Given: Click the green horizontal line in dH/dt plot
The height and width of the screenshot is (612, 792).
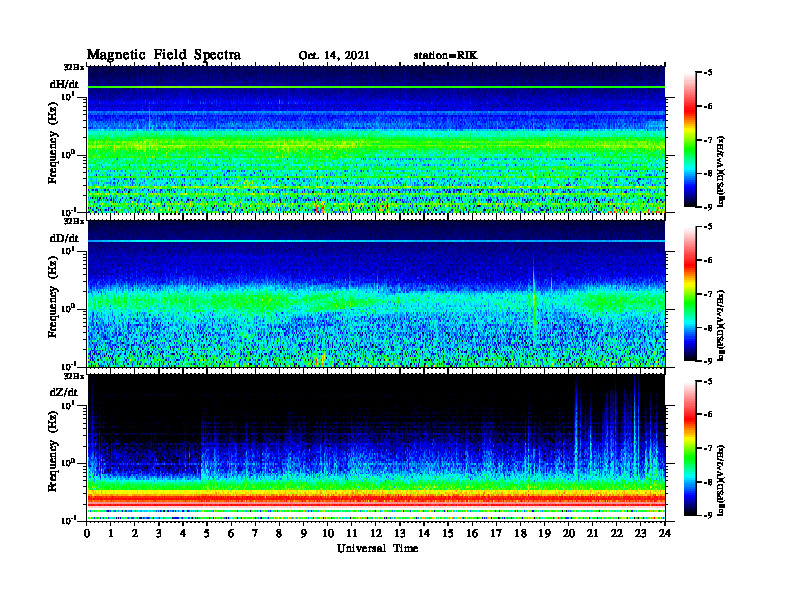Looking at the screenshot, I should 376,87.
